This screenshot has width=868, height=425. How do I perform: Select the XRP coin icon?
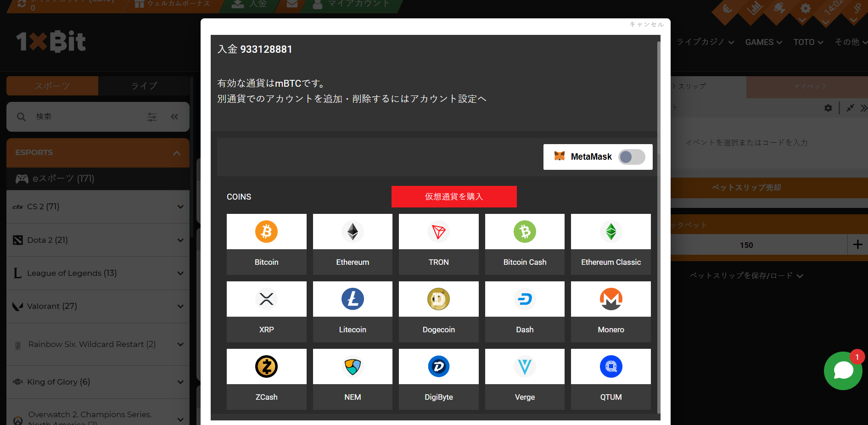266,299
